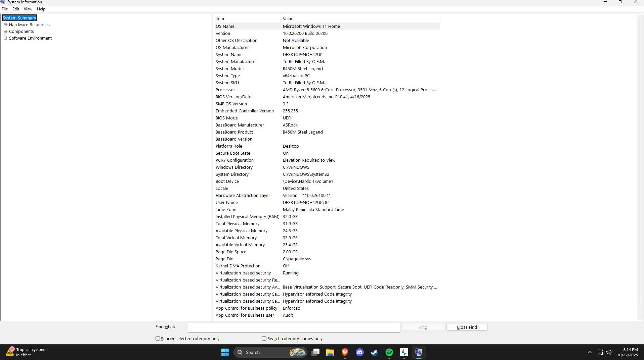Open Task View from the taskbar
The width and height of the screenshot is (644, 360).
315,352
